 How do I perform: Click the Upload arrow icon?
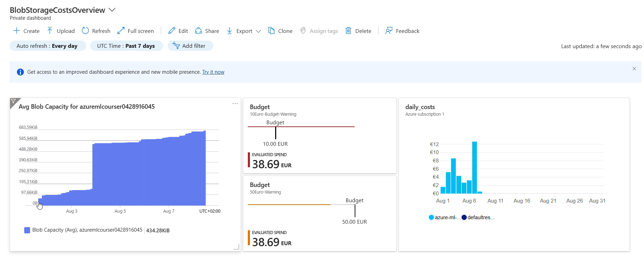(50, 31)
